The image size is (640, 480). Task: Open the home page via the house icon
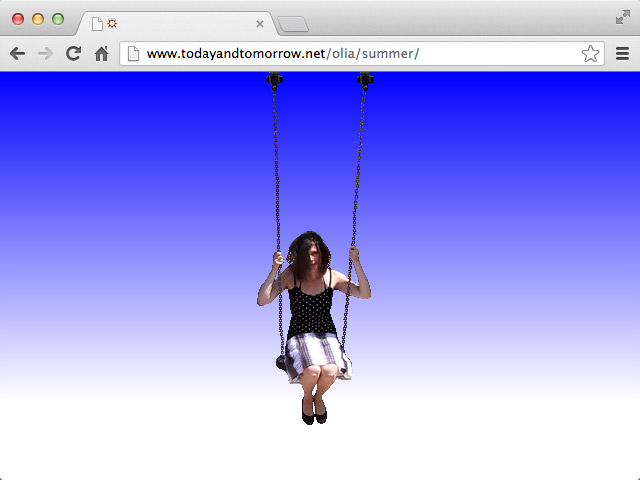pos(102,53)
